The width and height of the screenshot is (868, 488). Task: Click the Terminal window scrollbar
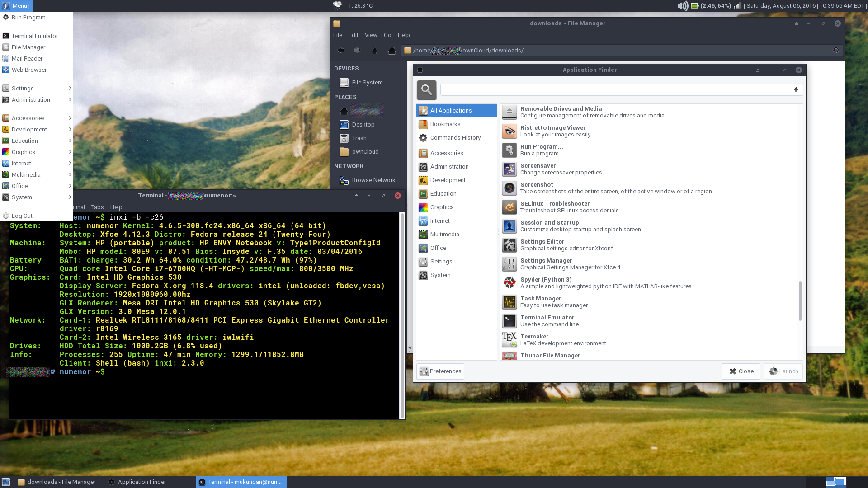402,315
